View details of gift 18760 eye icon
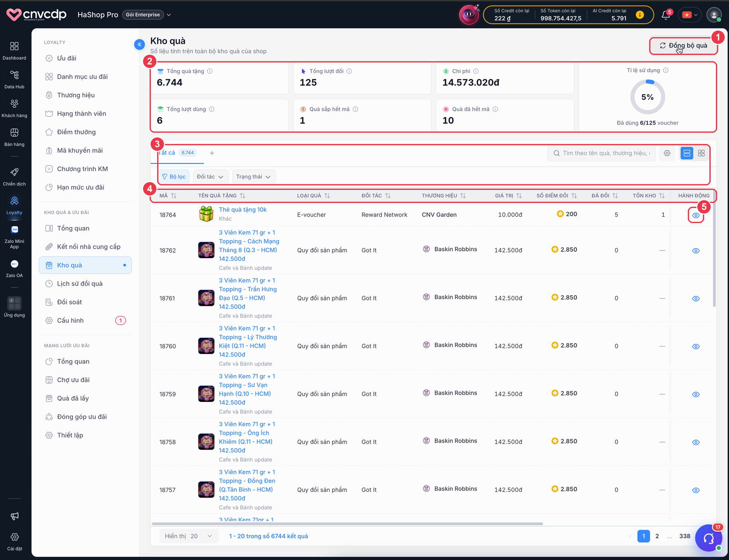The height and width of the screenshot is (560, 729). (696, 346)
